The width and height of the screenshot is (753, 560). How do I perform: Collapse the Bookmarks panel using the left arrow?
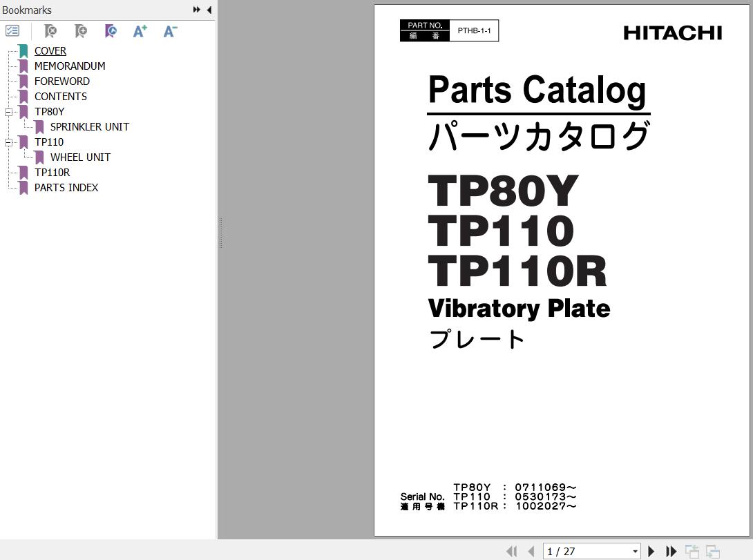209,10
